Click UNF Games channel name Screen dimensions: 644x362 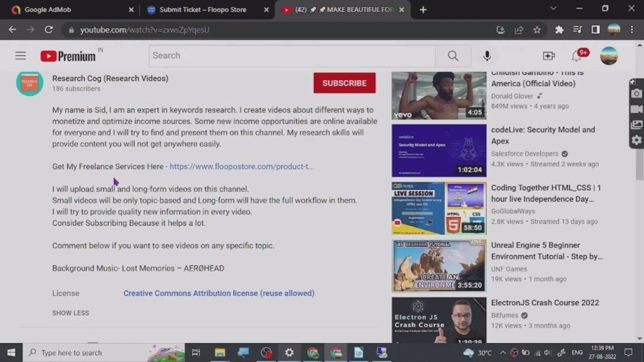(509, 269)
